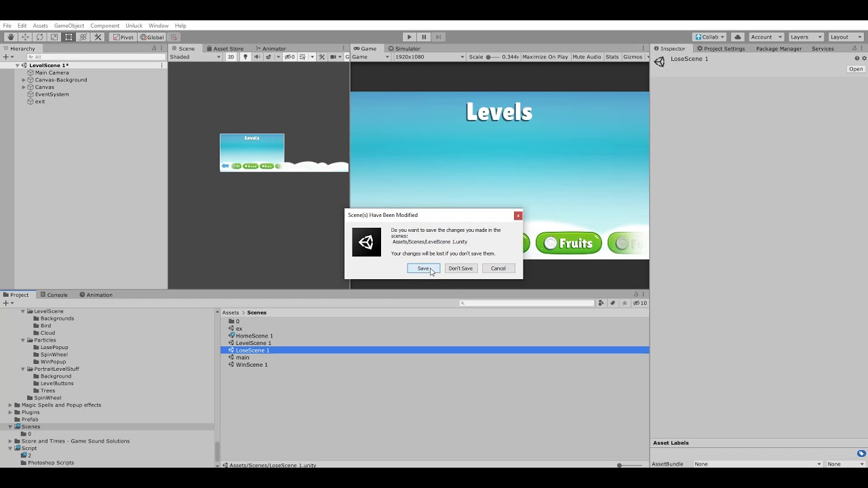Open the Layers dropdown

pyautogui.click(x=806, y=37)
